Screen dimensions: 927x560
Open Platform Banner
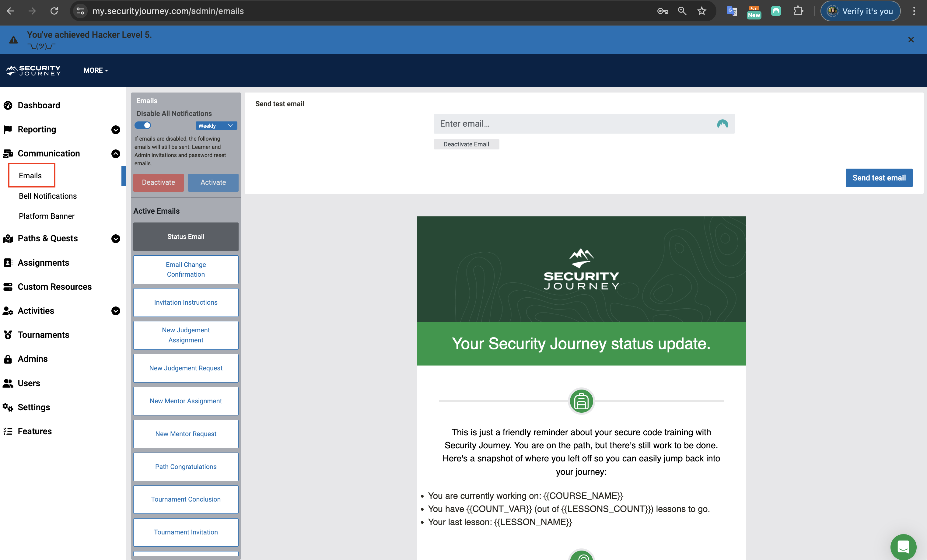click(x=47, y=216)
